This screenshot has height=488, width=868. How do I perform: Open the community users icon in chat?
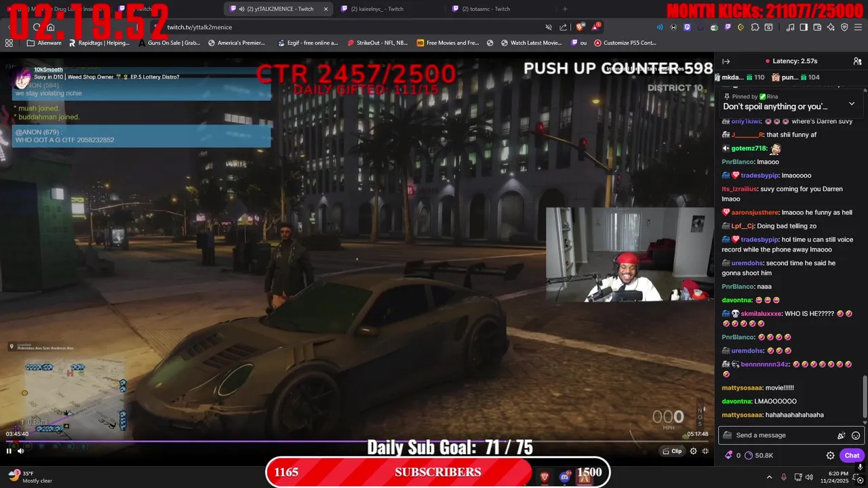(857, 61)
